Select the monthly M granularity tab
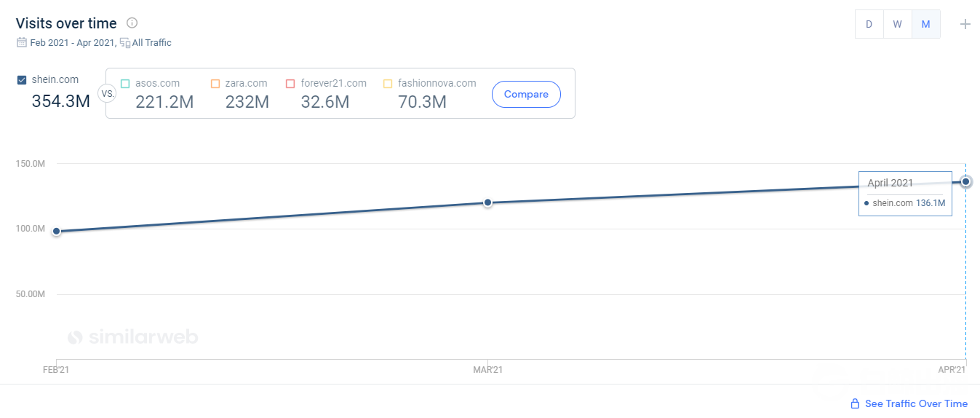The height and width of the screenshot is (418, 980). pos(925,24)
